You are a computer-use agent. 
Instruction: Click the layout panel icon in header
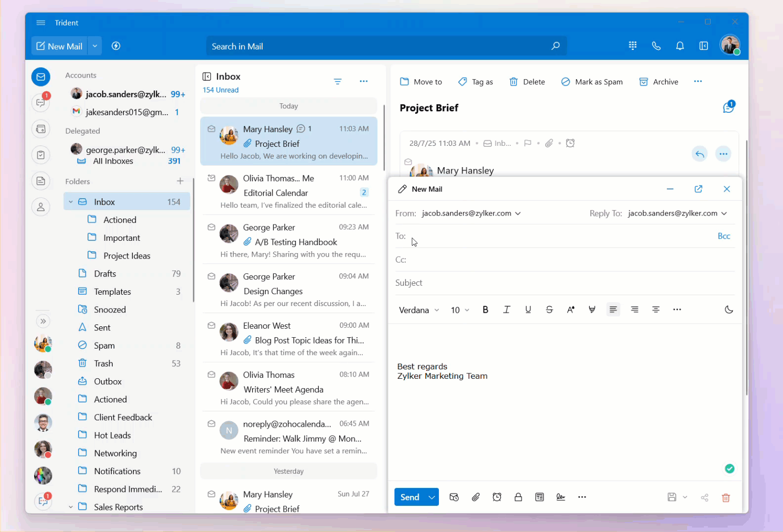(704, 45)
